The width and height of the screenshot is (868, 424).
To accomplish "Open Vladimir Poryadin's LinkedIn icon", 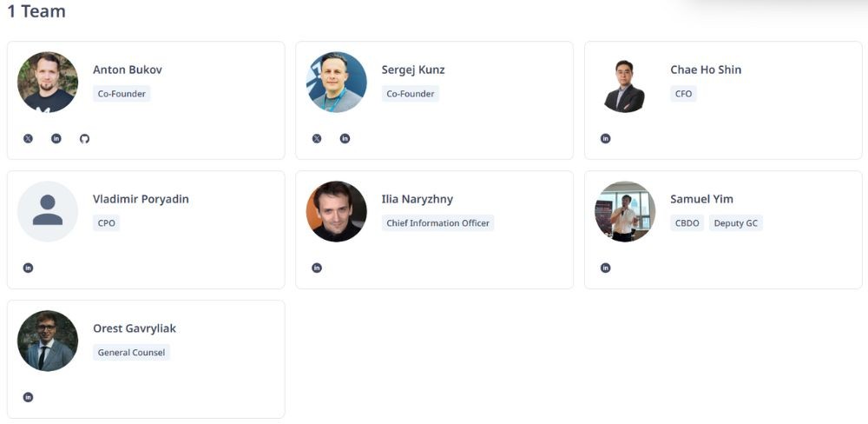I will (x=28, y=268).
